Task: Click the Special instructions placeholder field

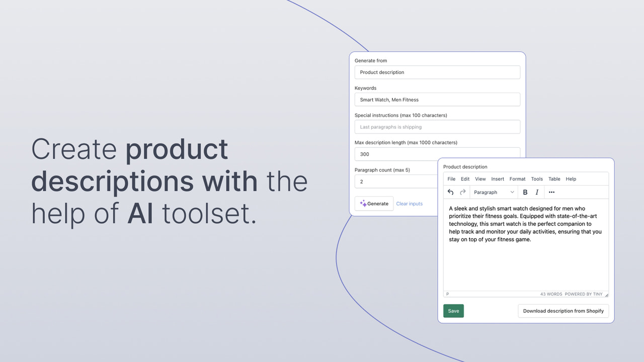Action: (x=437, y=126)
